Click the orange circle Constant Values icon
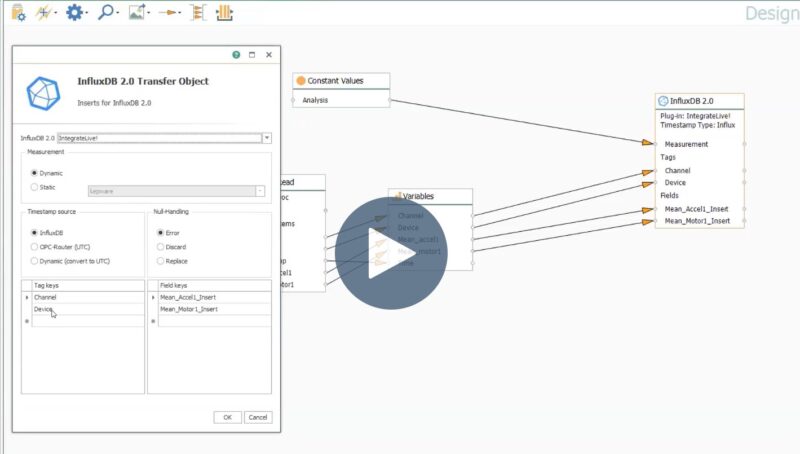 (301, 81)
